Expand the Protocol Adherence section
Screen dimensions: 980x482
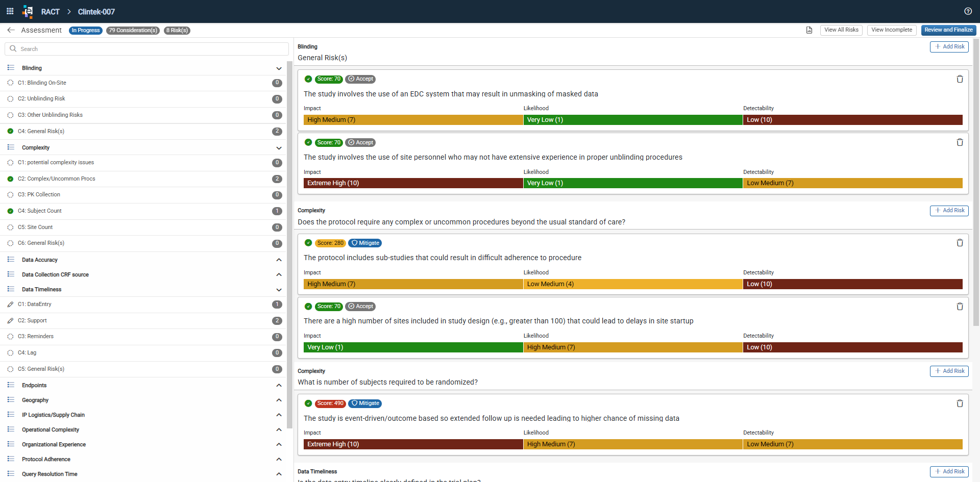click(x=279, y=460)
